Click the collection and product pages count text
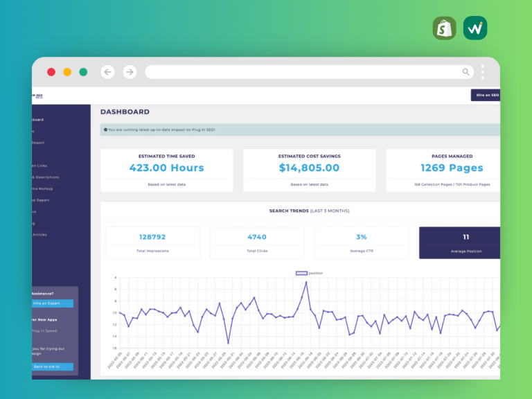 point(452,184)
